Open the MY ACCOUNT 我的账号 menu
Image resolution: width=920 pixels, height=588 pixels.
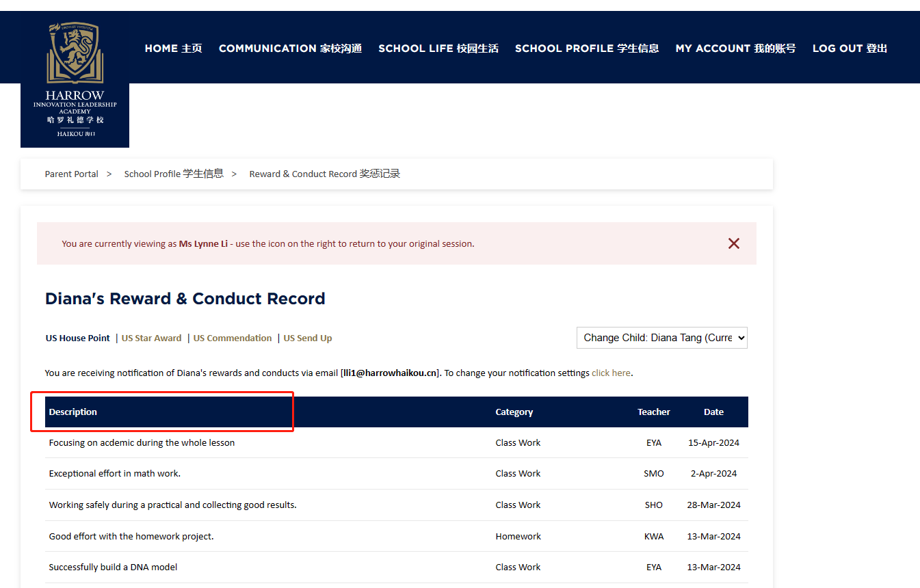coord(735,49)
